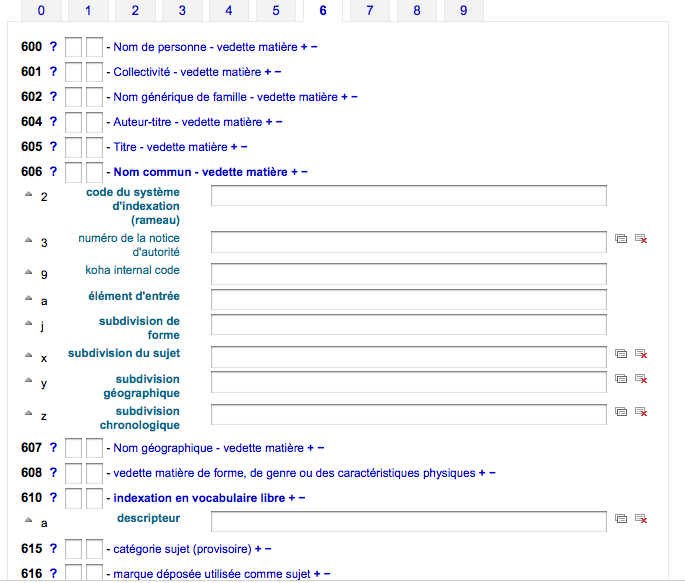Click the subdivision de forme text field
The image size is (685, 583).
[408, 325]
